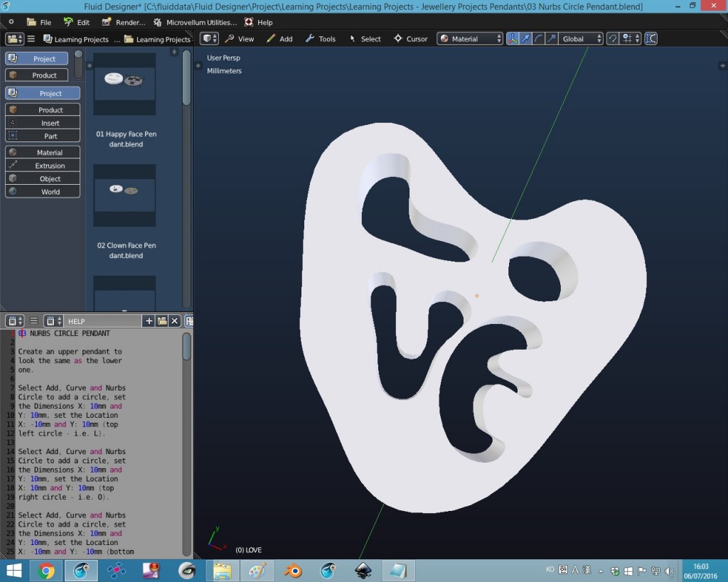Launch Inkscape from the taskbar

tap(364, 571)
